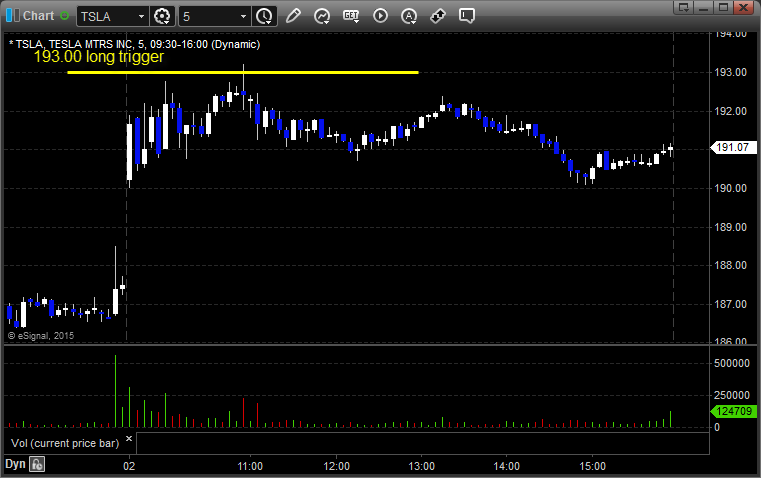
Task: Select the drawing tools pencil icon
Action: (293, 16)
